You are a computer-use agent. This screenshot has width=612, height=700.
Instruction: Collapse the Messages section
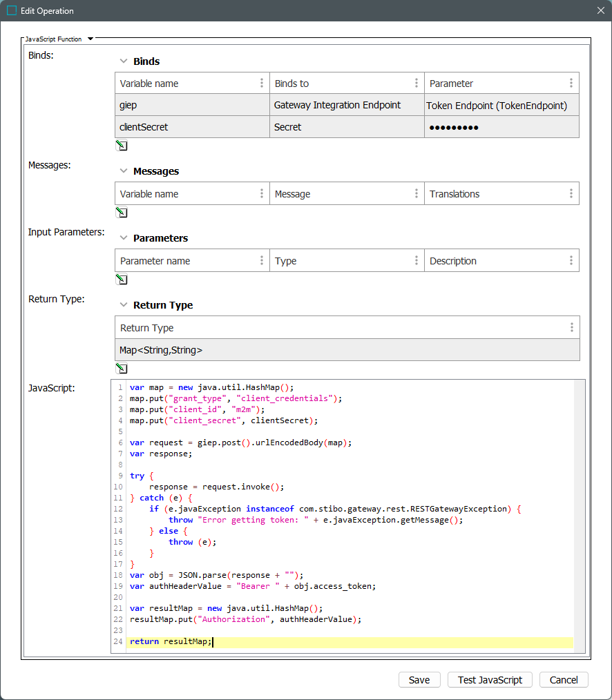pos(124,171)
